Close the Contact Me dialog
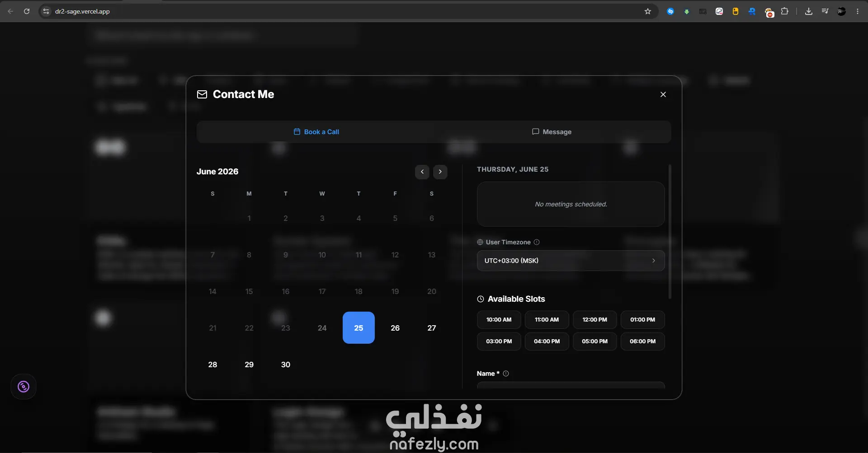Viewport: 868px width, 453px height. coord(663,94)
